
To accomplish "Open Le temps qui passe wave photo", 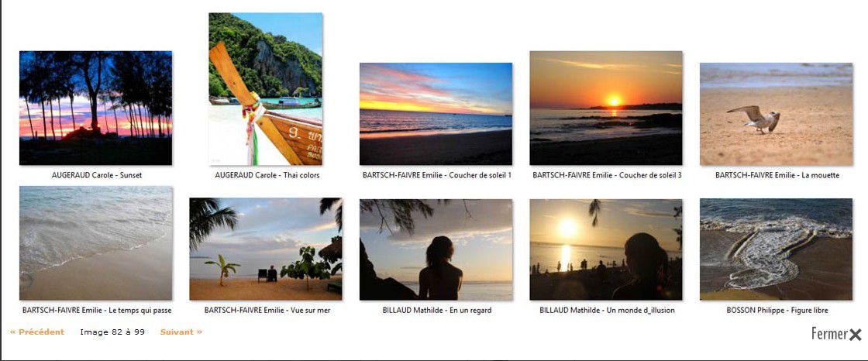I will point(96,243).
